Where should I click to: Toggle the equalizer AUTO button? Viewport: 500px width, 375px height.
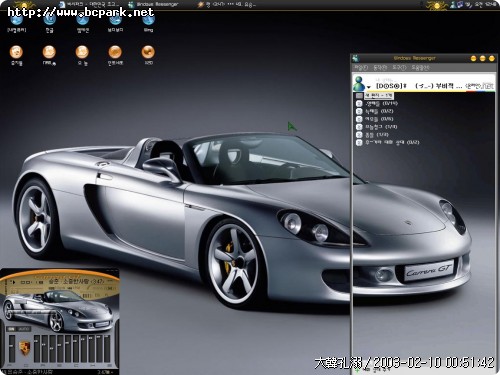(24, 329)
